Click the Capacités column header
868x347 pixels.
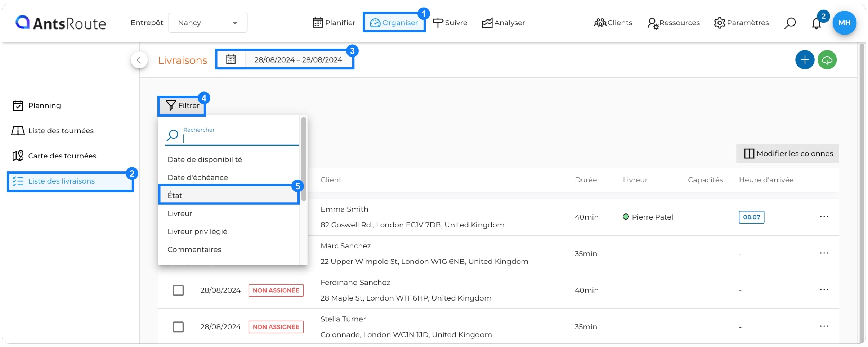pyautogui.click(x=705, y=180)
